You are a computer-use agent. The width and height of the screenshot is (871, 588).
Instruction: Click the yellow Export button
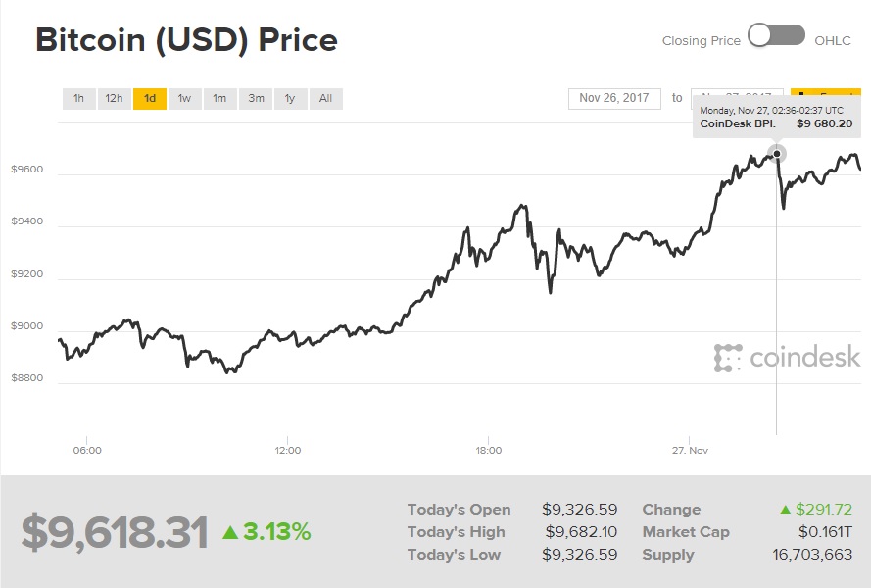(826, 92)
